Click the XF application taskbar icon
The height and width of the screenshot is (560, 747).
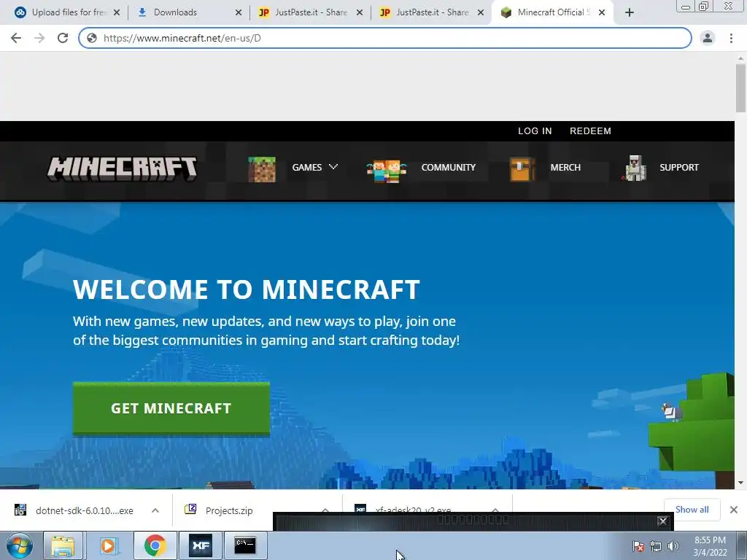click(201, 545)
